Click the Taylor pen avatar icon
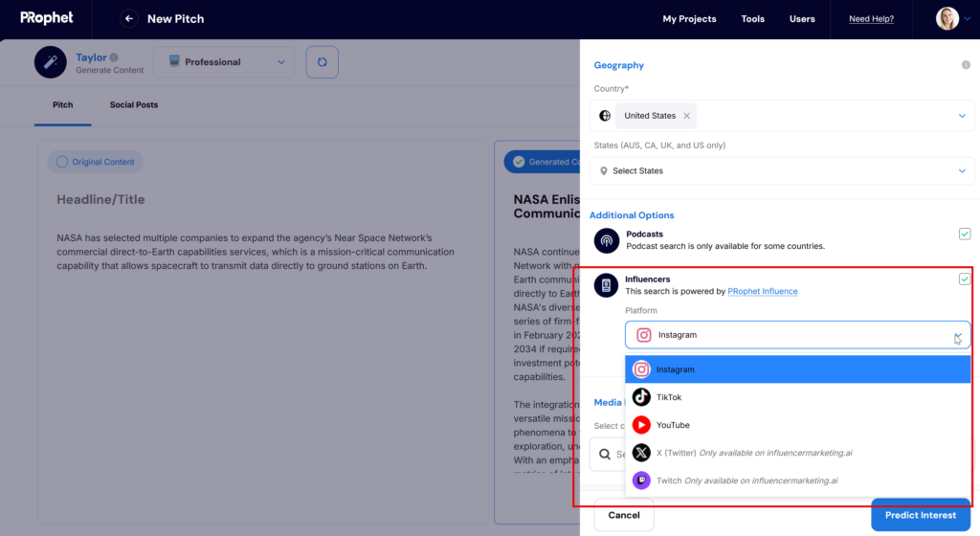 tap(51, 62)
